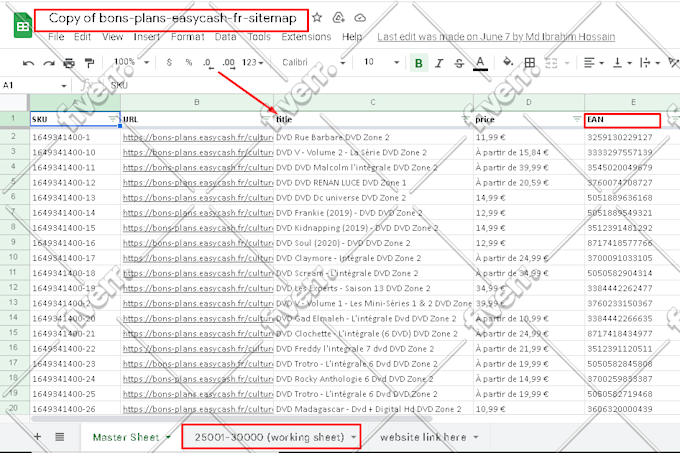Toggle strikethrough formatting
Image resolution: width=680 pixels, height=453 pixels.
point(459,63)
